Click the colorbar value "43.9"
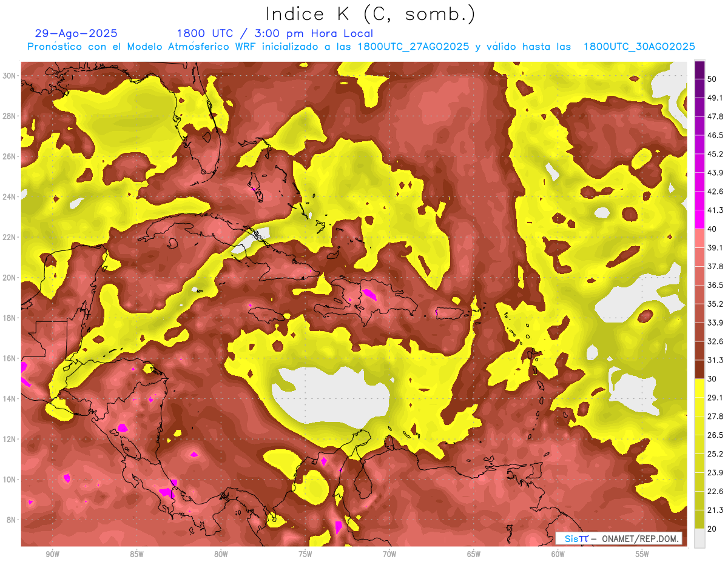This screenshot has width=728, height=562. tap(715, 173)
